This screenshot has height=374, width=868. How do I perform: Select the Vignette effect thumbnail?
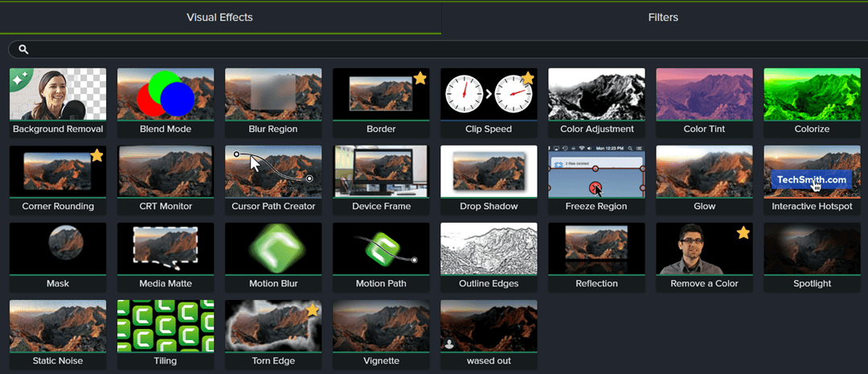coord(381,327)
